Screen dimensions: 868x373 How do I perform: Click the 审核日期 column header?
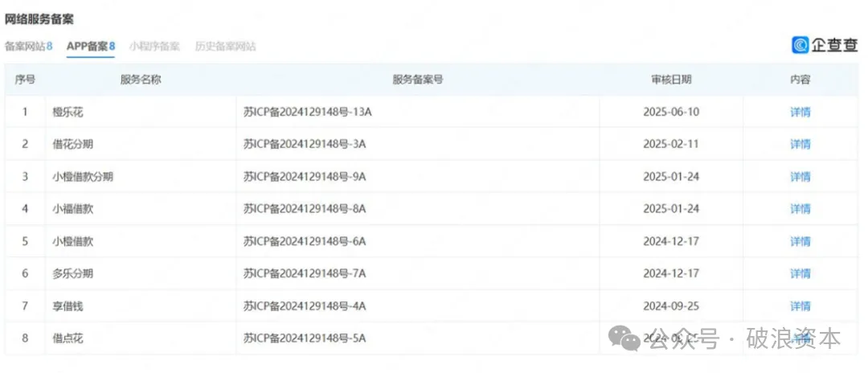[671, 80]
